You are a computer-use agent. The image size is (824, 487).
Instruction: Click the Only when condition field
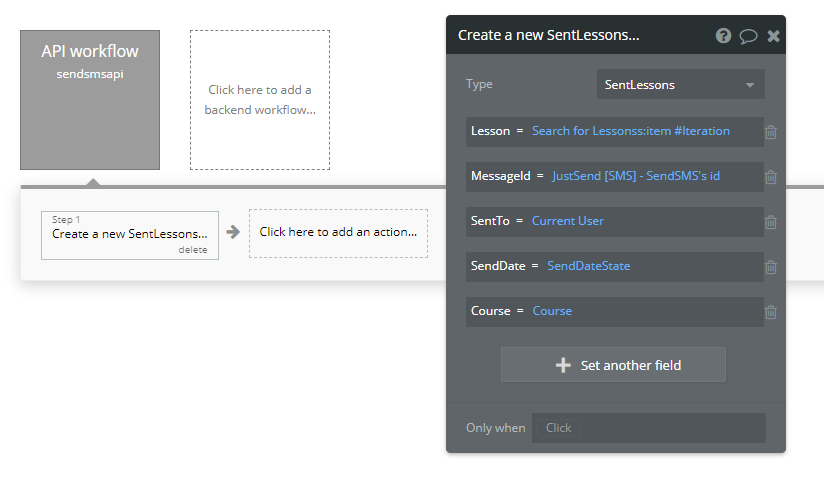(x=648, y=428)
